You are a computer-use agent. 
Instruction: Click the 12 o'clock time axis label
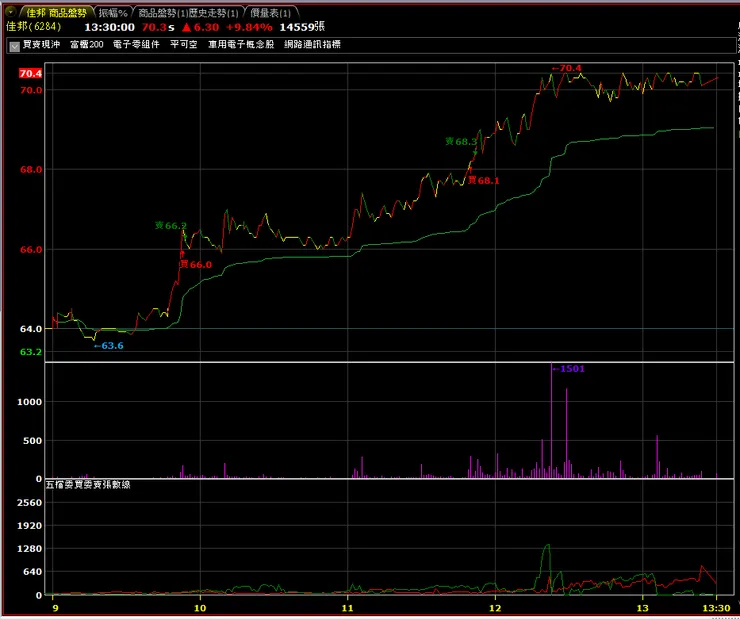pyautogui.click(x=495, y=608)
